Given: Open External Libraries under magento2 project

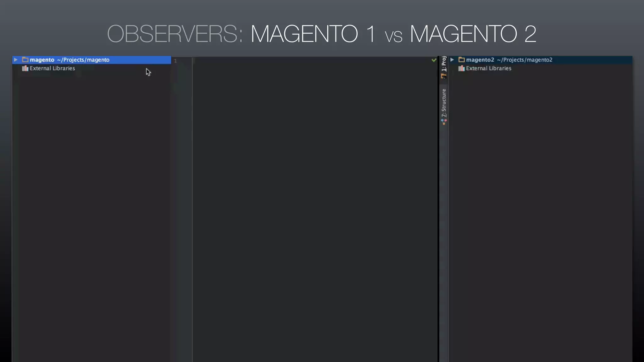Looking at the screenshot, I should [x=488, y=68].
